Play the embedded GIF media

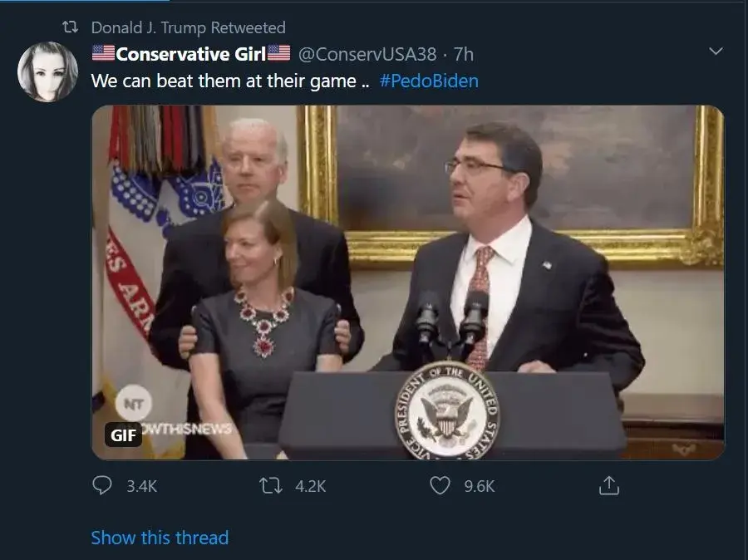coord(407,282)
